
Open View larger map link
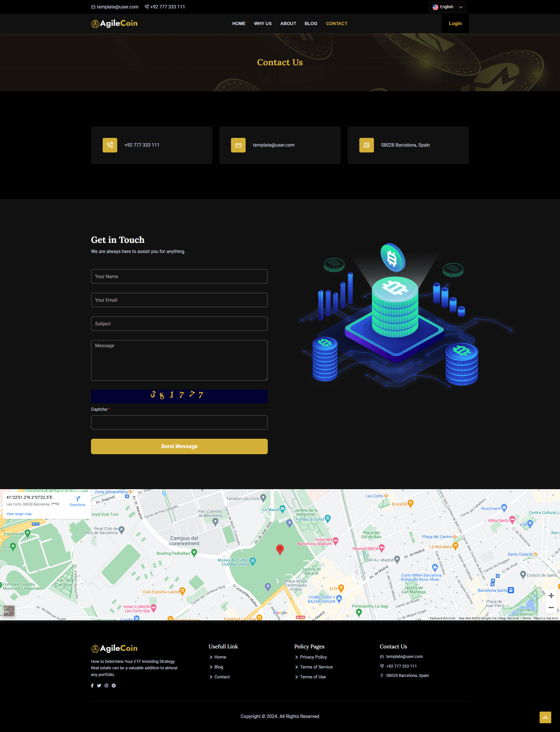click(19, 514)
